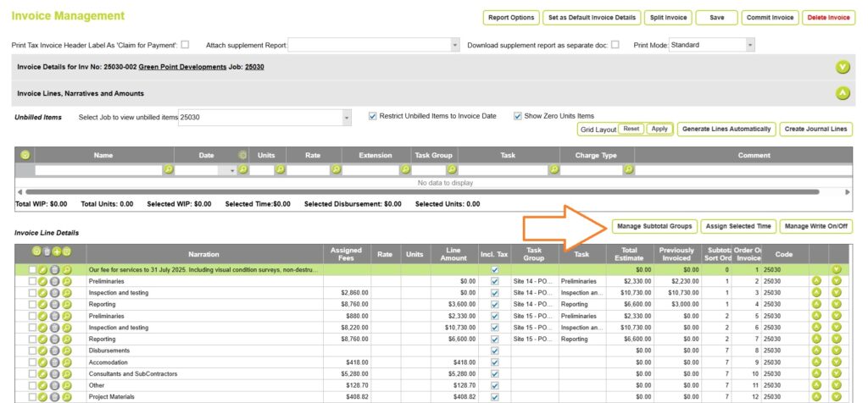Uncheck Restrict Unbilled Items to Invoice Date
This screenshot has height=403, width=868.
(373, 116)
